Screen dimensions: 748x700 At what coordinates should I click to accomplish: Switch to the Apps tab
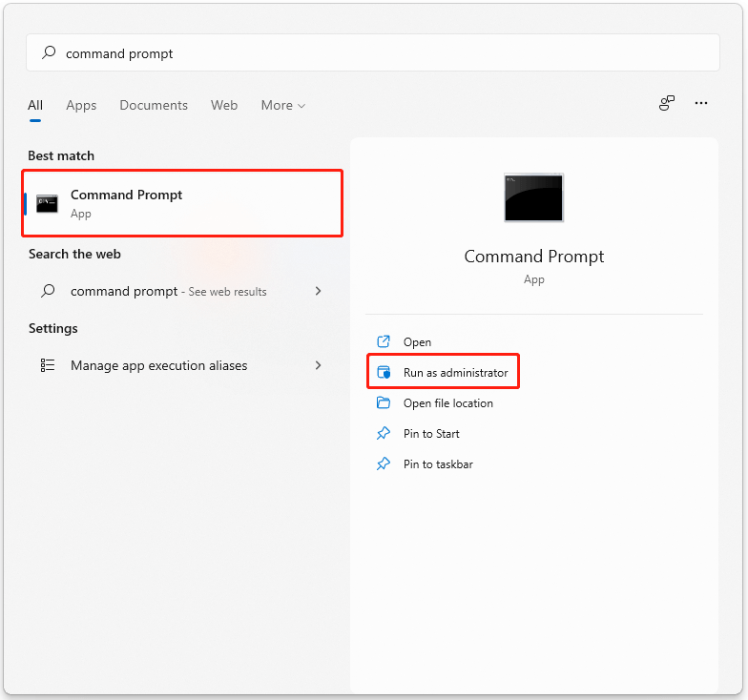pos(81,105)
